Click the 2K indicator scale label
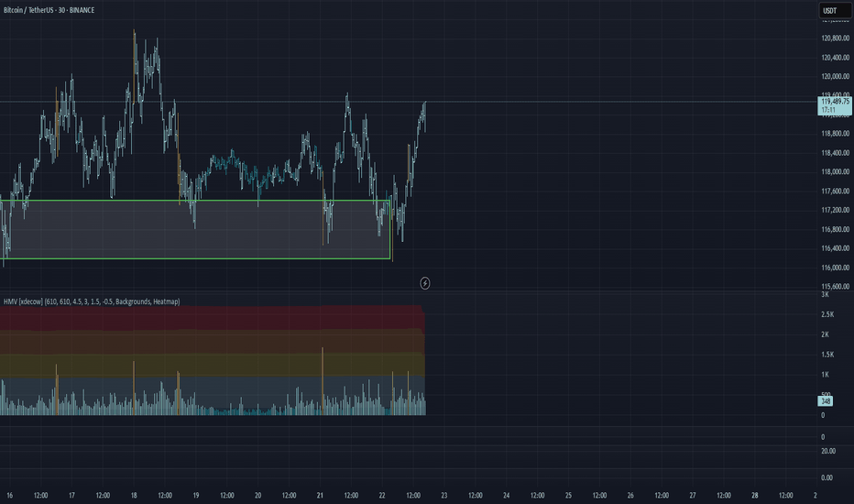This screenshot has height=504, width=854. point(825,334)
